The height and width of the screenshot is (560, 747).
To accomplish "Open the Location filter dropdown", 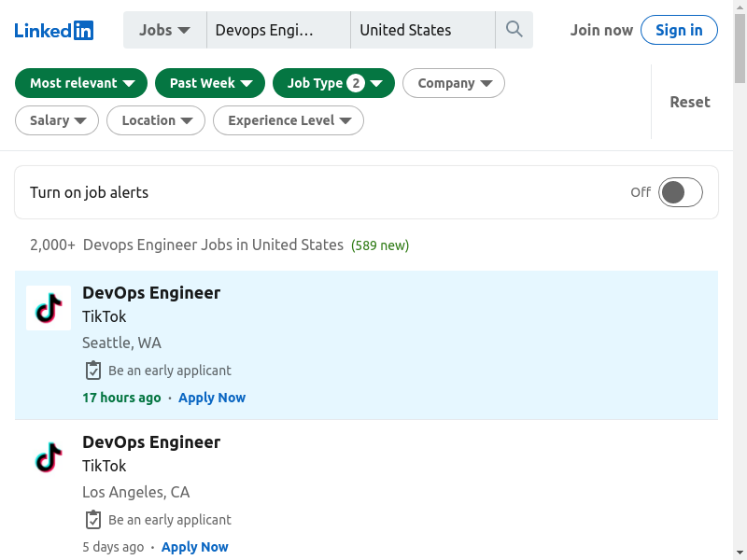I will [156, 120].
